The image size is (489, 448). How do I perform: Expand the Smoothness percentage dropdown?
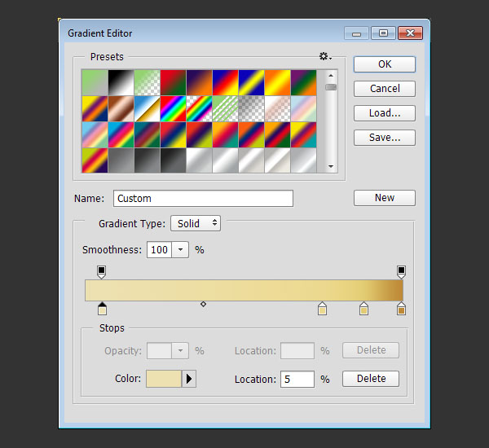point(181,250)
